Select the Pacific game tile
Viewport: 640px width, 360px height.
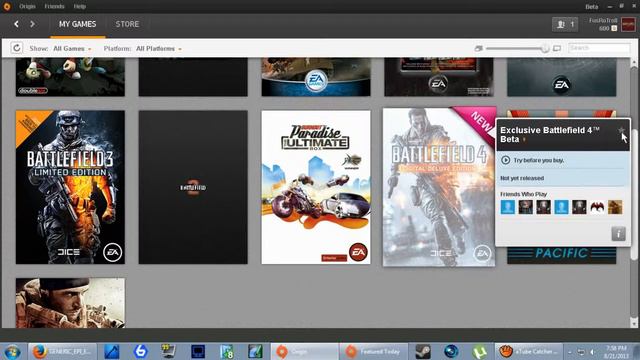point(562,255)
